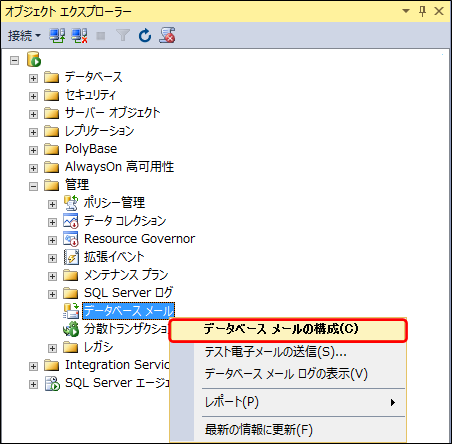Expand the 拡張イベント node
The image size is (452, 444).
(52, 258)
